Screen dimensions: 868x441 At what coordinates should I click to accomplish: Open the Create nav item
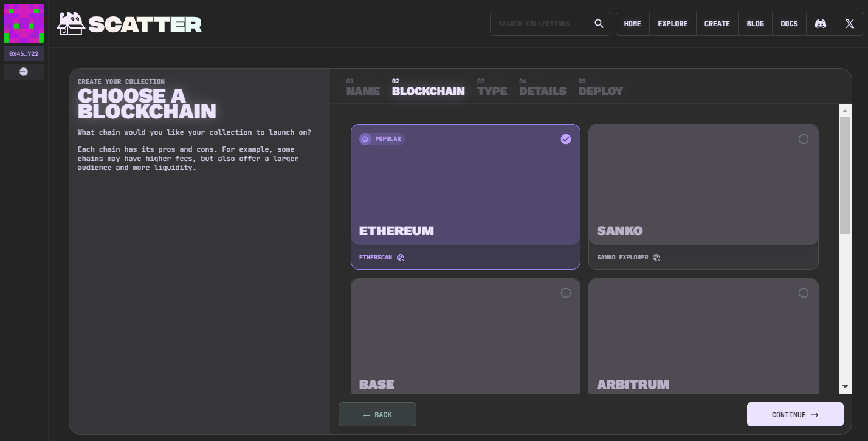tap(717, 24)
